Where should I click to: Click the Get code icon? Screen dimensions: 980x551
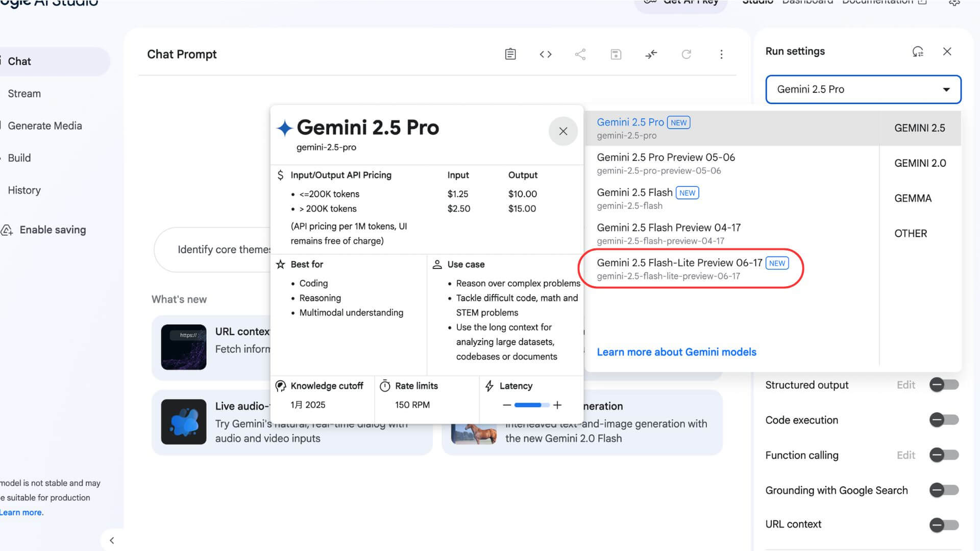546,54
